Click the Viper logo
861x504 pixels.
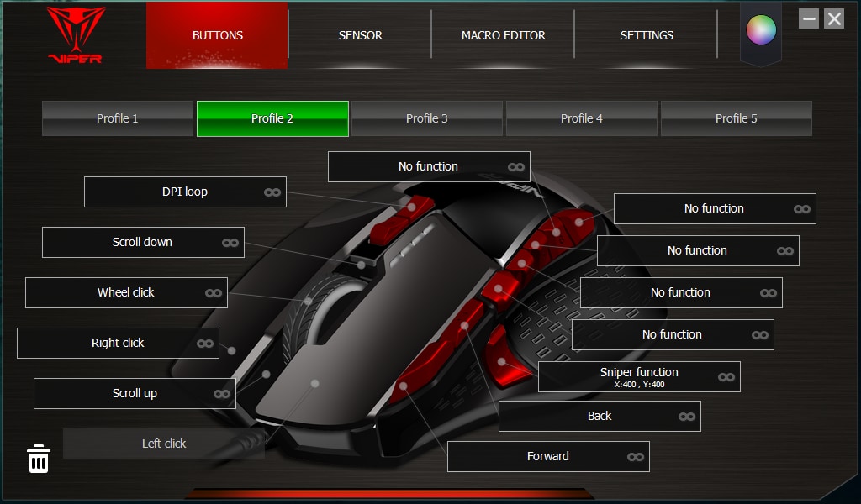coord(76,35)
